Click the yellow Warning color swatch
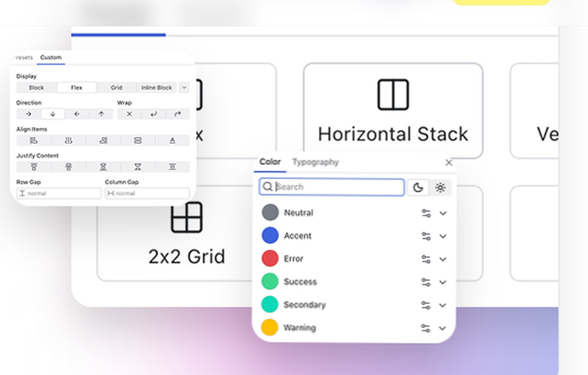 [x=270, y=327]
